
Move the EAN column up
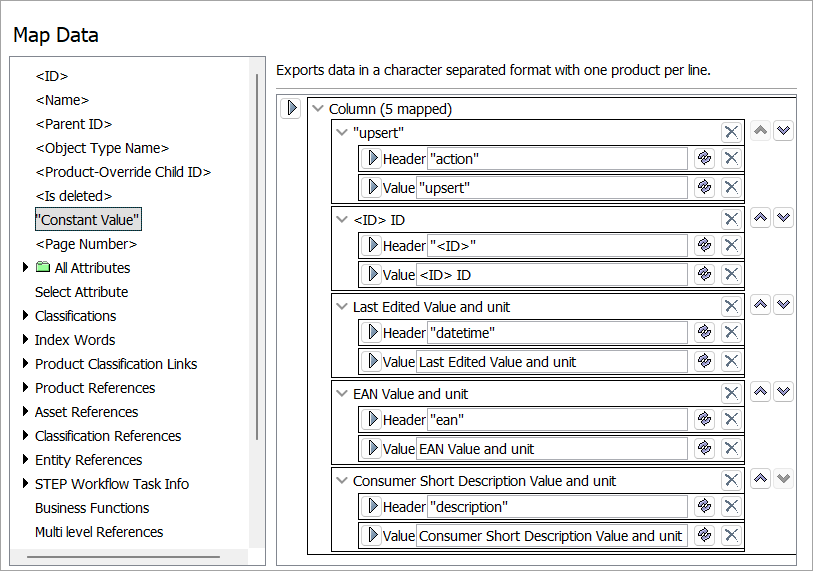coord(760,392)
